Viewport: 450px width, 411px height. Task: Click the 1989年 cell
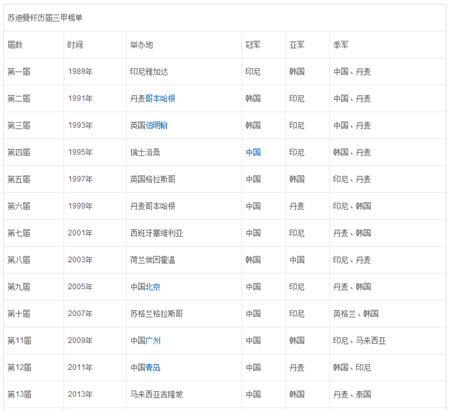80,72
